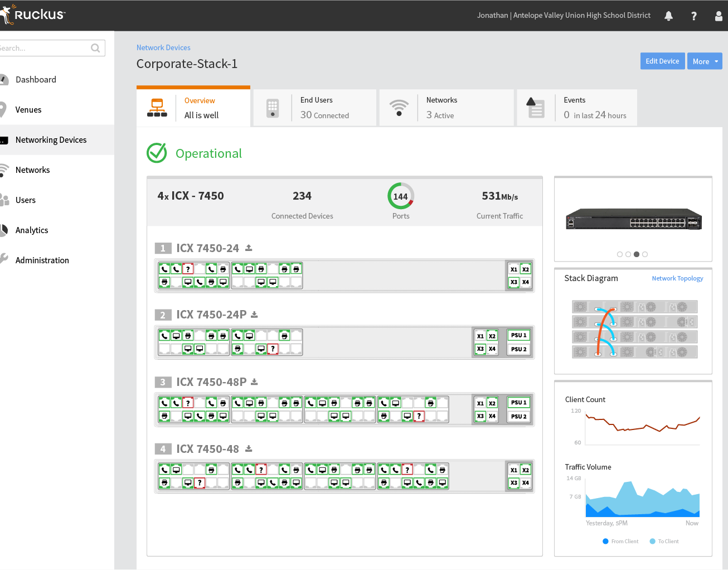Click the Overview switch stack icon
This screenshot has width=728, height=570.
157,108
